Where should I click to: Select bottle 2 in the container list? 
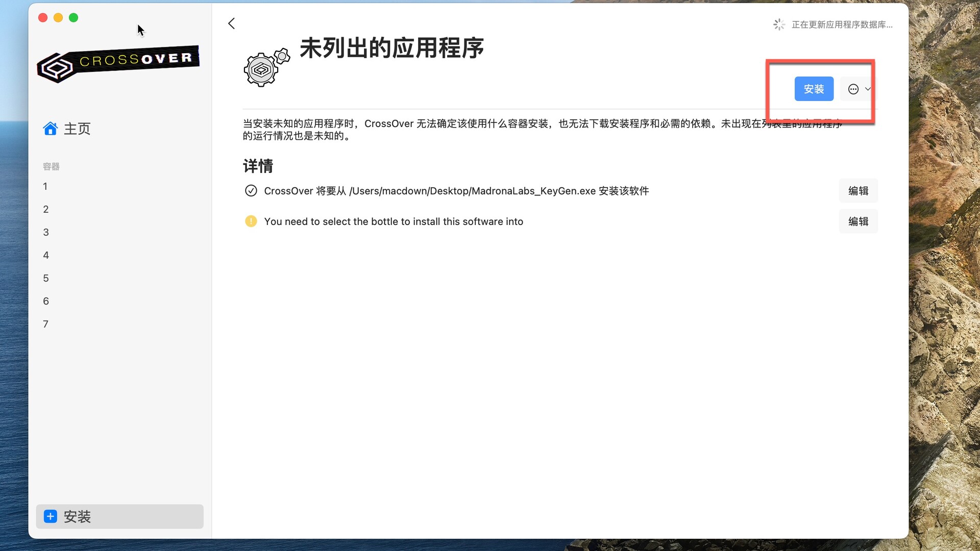(45, 209)
